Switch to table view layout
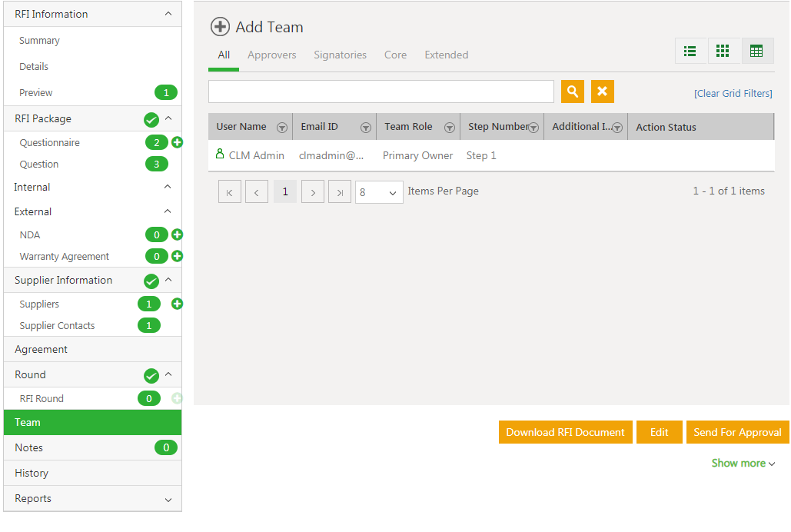Image resolution: width=791 pixels, height=532 pixels. (756, 52)
